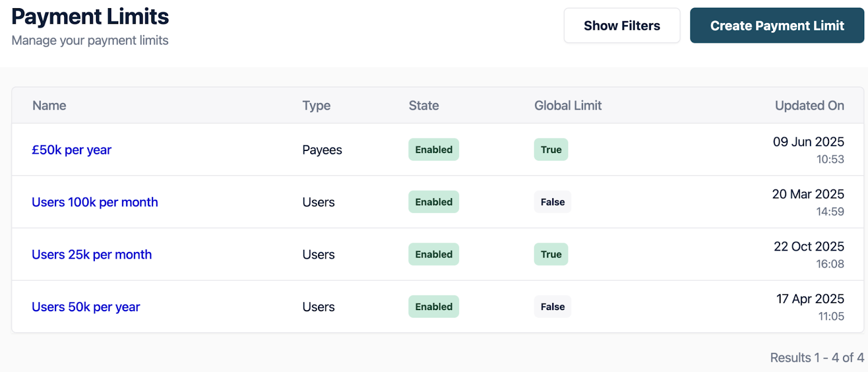Click False badge in Users 100k per month row
This screenshot has width=868, height=372.
tap(552, 202)
